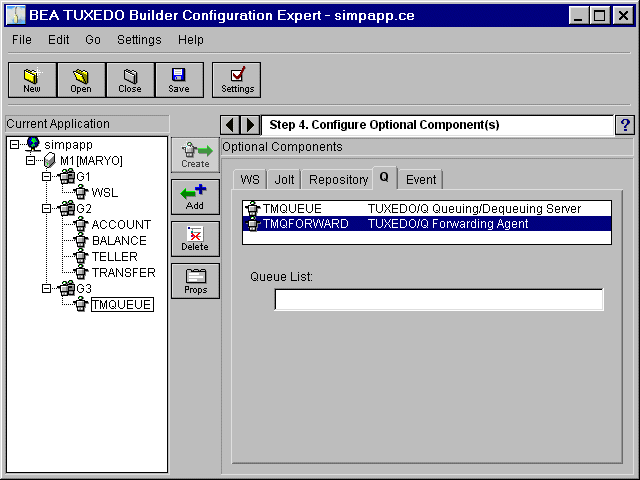Click the ACCOUNT server icon
The image size is (640, 480).
[81, 224]
